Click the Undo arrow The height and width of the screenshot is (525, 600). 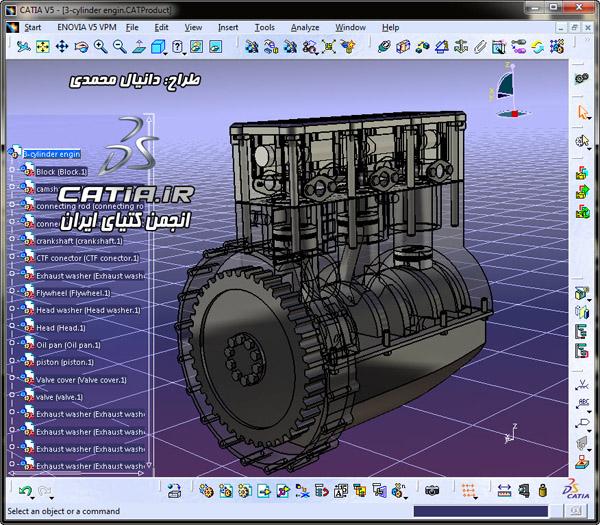(25, 490)
